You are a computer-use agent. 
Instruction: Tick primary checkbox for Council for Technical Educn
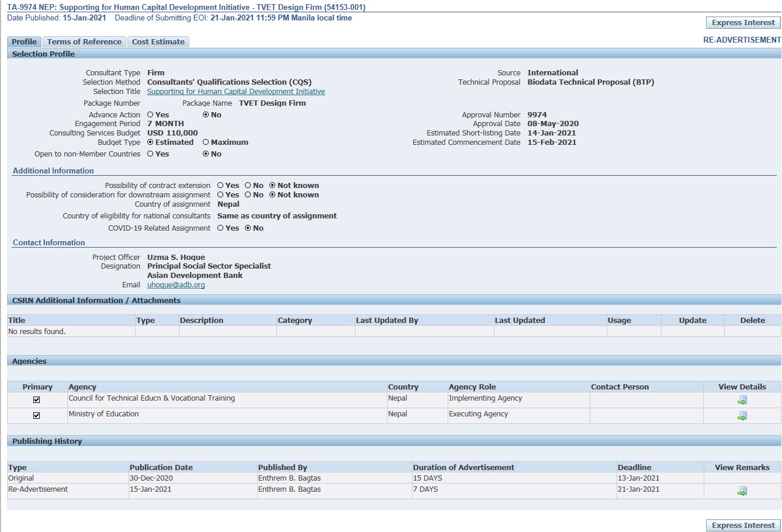tap(37, 400)
